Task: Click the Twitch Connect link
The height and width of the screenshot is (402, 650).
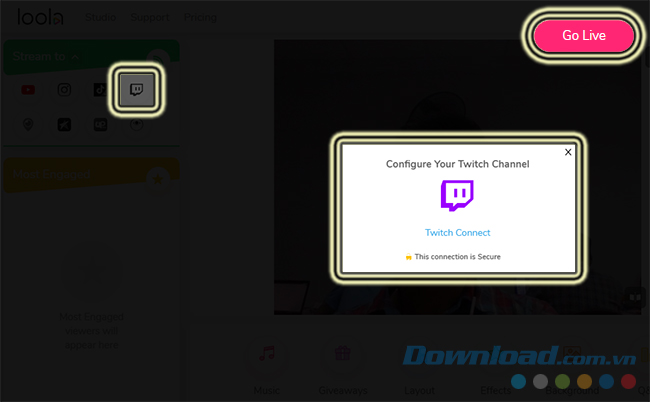Action: click(x=458, y=232)
